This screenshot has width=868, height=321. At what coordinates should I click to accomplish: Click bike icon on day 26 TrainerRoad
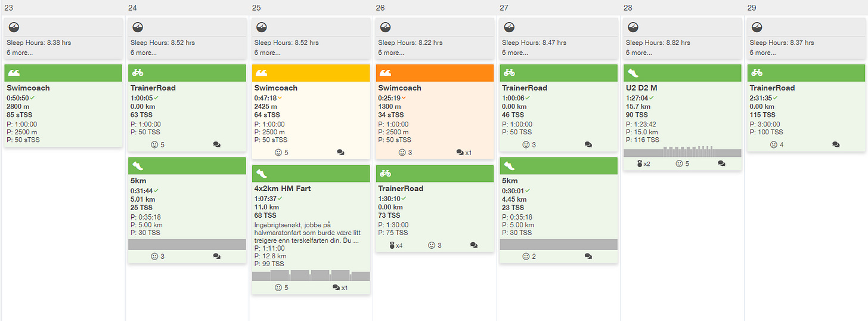(x=385, y=174)
